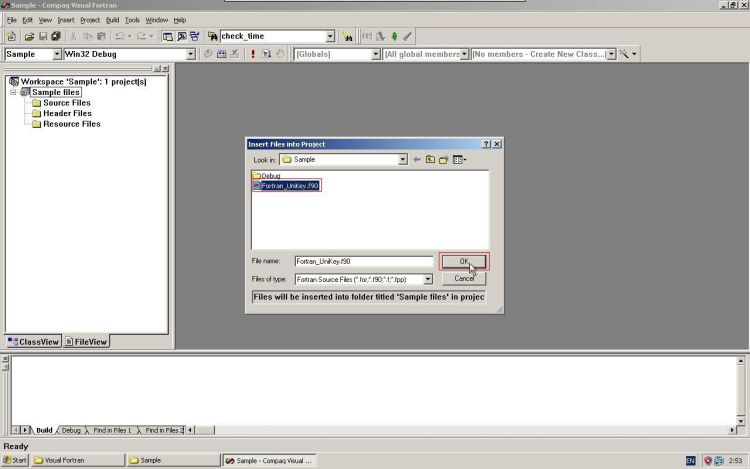
Task: Click the Start button on taskbar
Action: [x=15, y=460]
